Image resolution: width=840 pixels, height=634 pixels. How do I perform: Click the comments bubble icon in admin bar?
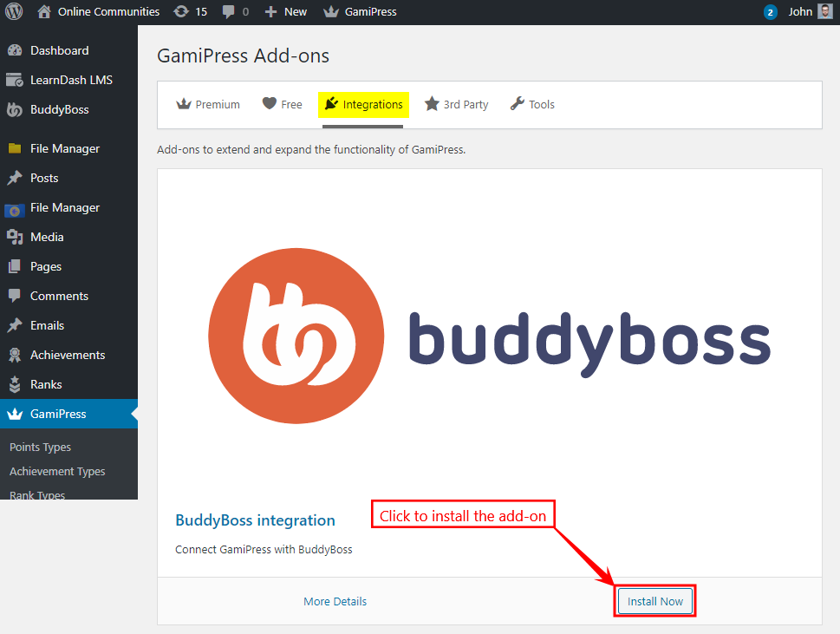pos(228,12)
